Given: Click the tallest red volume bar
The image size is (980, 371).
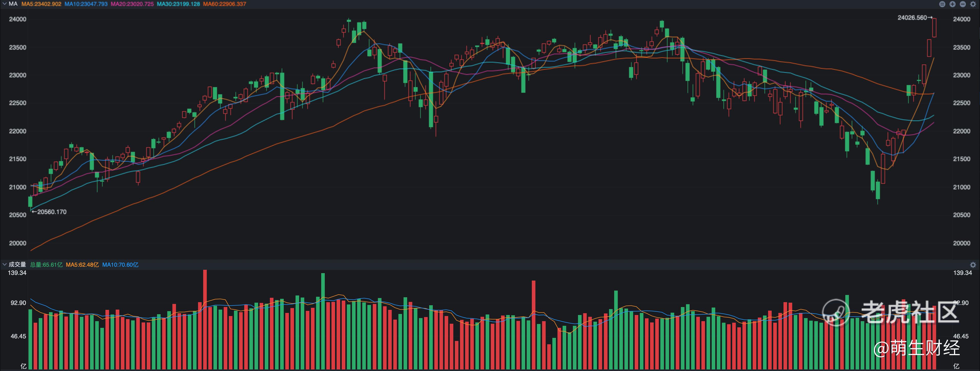Looking at the screenshot, I should (205, 320).
